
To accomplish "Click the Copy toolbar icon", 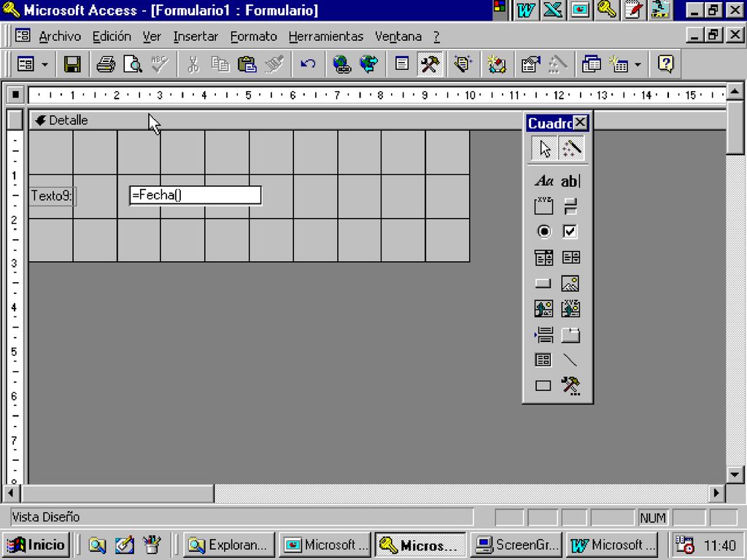I will [x=220, y=64].
